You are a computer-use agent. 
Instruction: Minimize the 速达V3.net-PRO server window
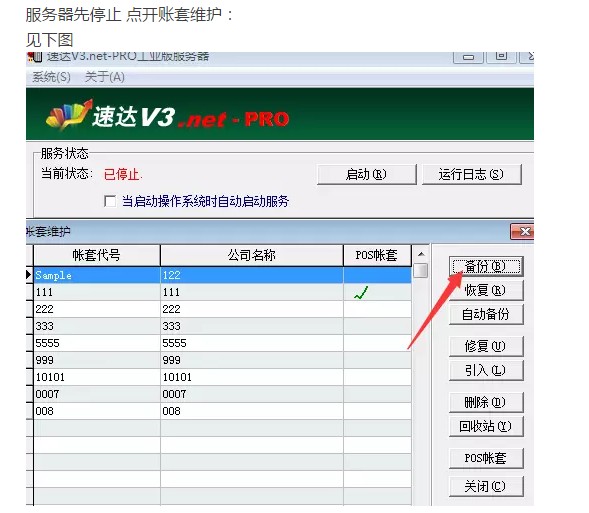point(468,57)
